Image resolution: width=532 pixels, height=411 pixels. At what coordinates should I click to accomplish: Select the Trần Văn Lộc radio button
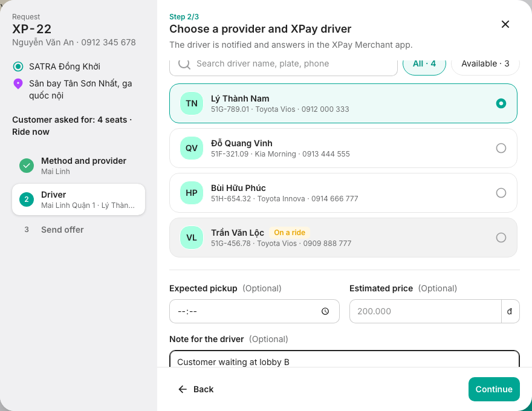click(x=501, y=238)
